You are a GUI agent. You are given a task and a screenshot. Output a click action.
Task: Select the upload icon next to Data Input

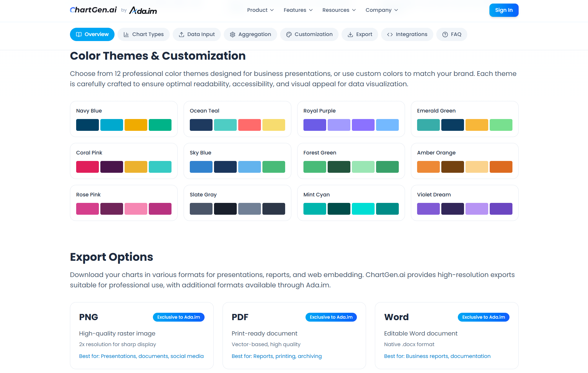pyautogui.click(x=181, y=34)
